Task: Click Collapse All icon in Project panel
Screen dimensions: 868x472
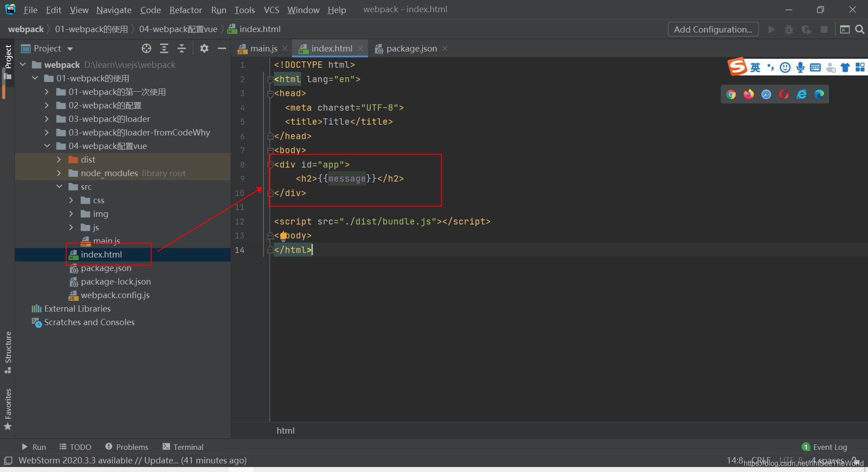Action: click(x=182, y=48)
